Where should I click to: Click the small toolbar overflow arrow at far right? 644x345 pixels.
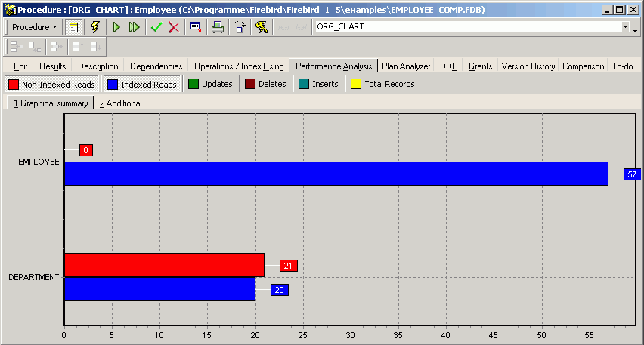pyautogui.click(x=636, y=31)
